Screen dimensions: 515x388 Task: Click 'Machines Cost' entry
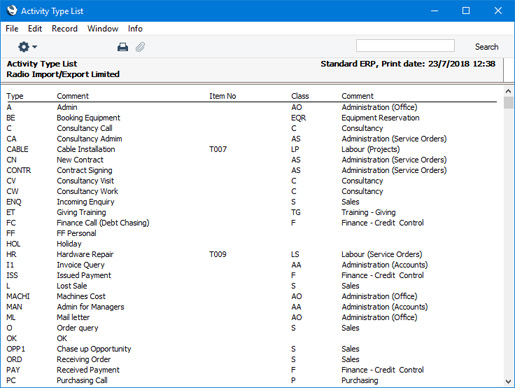(81, 296)
